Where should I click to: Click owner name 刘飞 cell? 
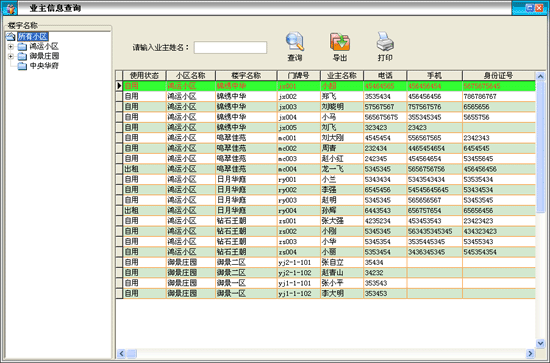(x=342, y=127)
